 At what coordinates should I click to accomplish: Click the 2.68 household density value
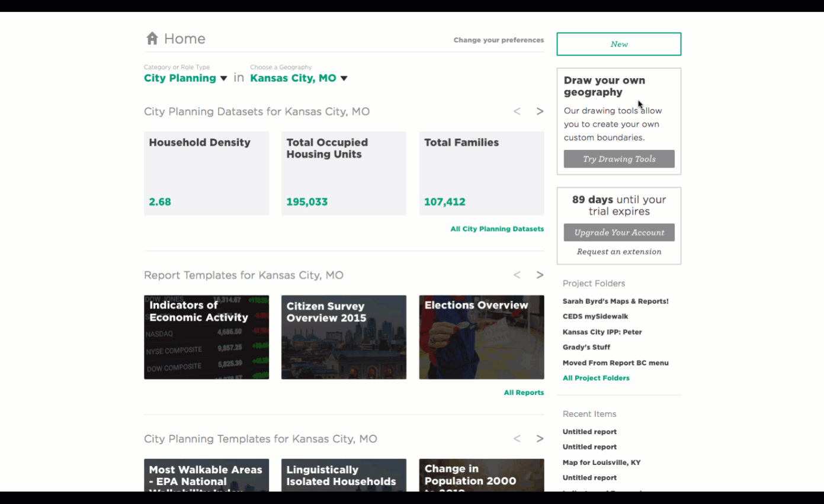(x=160, y=202)
